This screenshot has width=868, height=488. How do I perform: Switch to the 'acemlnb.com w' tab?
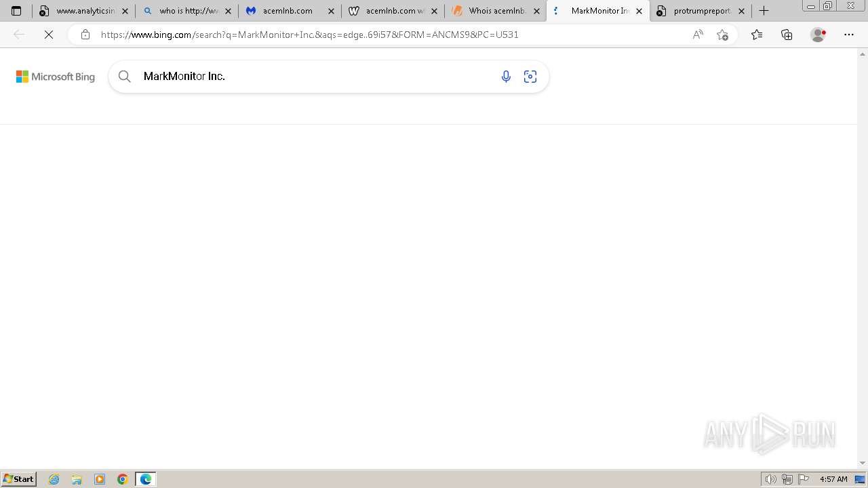click(393, 11)
